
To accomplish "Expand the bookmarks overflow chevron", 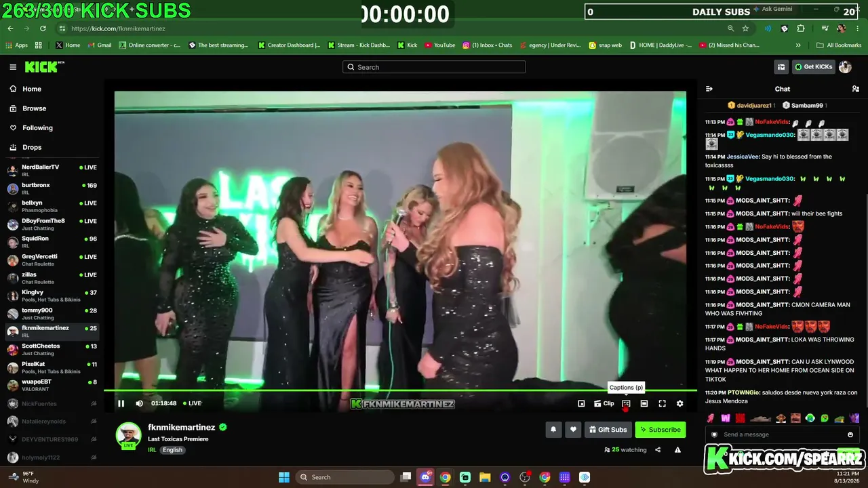I will click(x=798, y=45).
